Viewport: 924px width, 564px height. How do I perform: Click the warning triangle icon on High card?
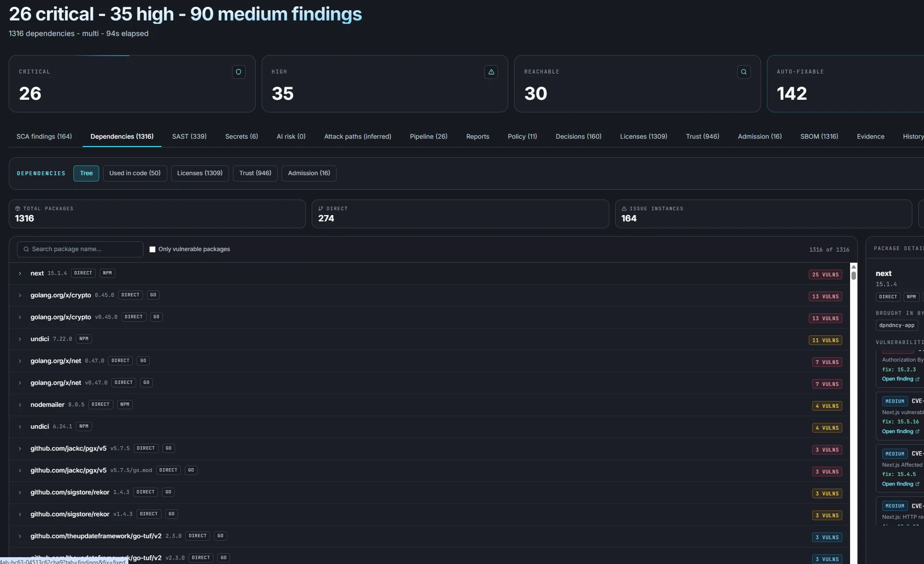point(491,72)
